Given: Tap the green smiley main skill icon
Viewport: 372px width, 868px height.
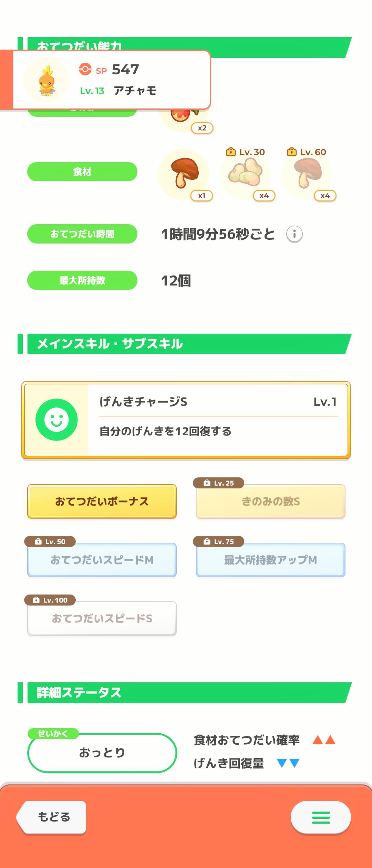Looking at the screenshot, I should (x=56, y=420).
